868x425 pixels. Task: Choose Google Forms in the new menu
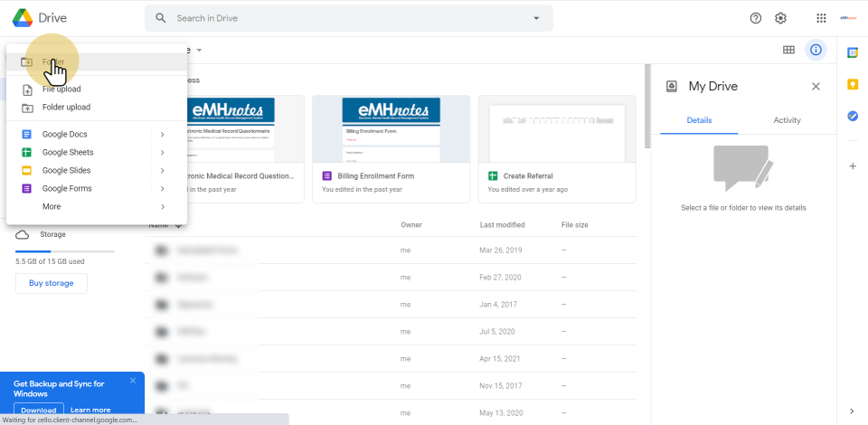pos(67,188)
